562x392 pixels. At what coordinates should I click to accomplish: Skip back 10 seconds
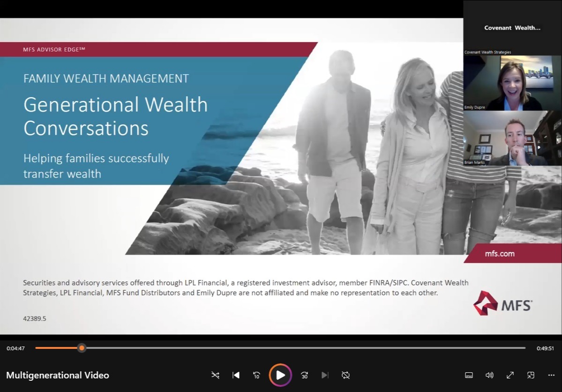(257, 375)
